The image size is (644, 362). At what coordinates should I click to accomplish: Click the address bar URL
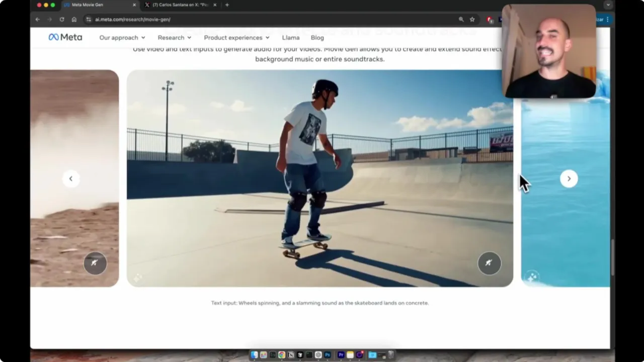(133, 19)
